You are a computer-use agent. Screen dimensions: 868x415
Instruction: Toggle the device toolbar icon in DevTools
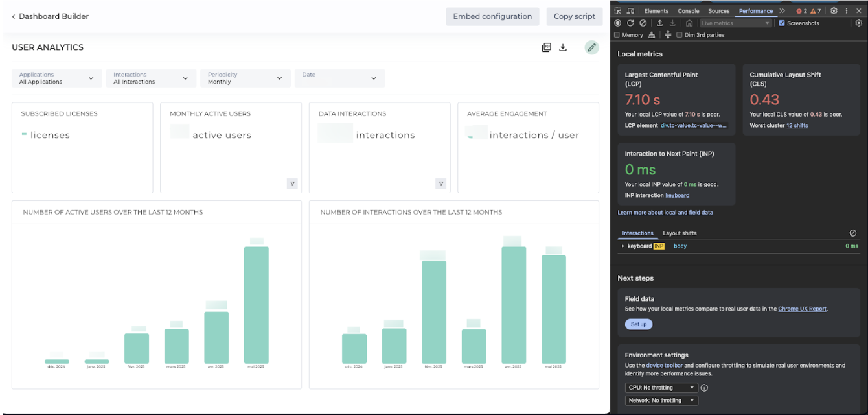click(630, 11)
